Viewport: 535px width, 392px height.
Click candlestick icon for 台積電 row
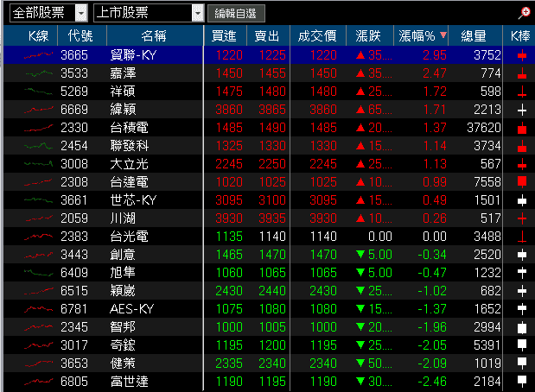522,128
